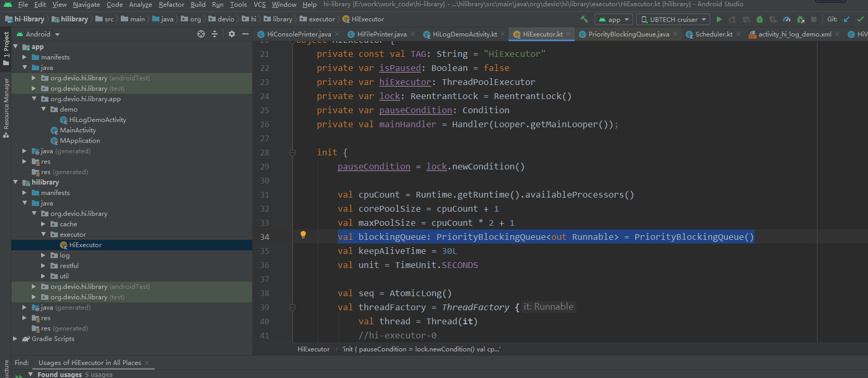Click executor in the navigation breadcrumb
The height and width of the screenshot is (378, 868).
317,19
